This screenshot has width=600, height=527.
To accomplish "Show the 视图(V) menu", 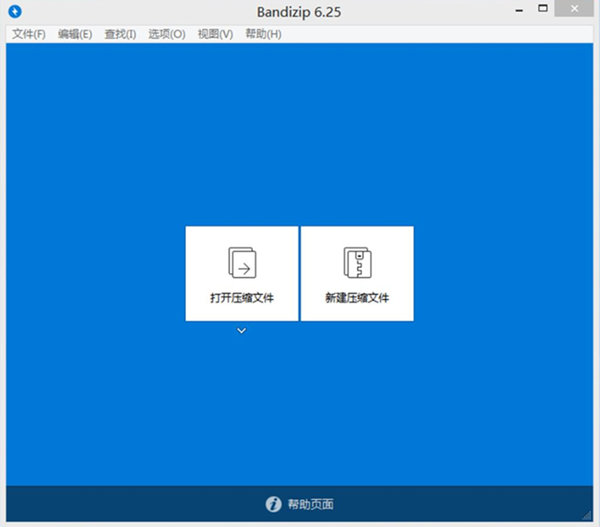I will [x=215, y=34].
